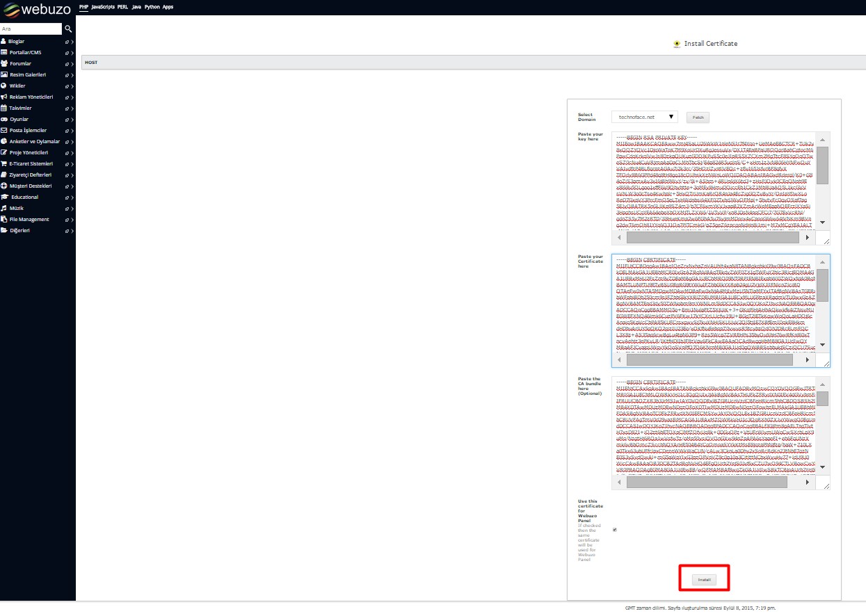Click the certificate box horizontal scrollbar thumb

(x=709, y=360)
